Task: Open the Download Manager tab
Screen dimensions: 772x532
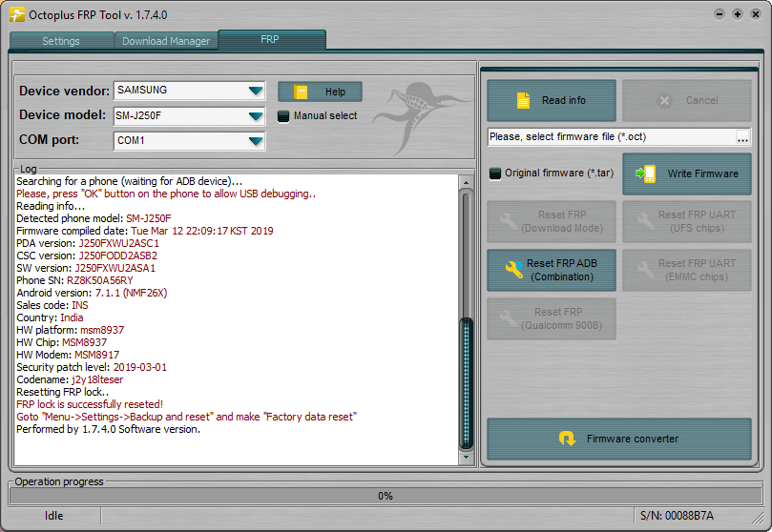Action: pos(165,41)
